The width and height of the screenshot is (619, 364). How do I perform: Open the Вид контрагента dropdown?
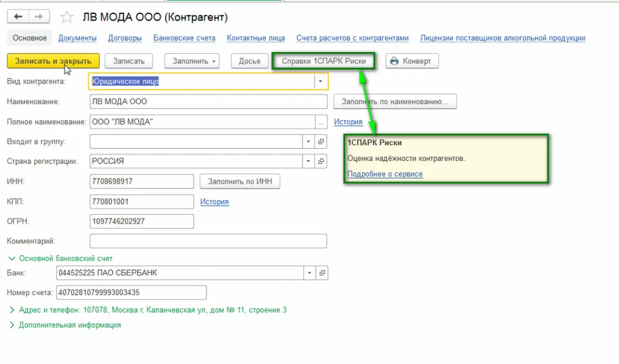(x=321, y=81)
